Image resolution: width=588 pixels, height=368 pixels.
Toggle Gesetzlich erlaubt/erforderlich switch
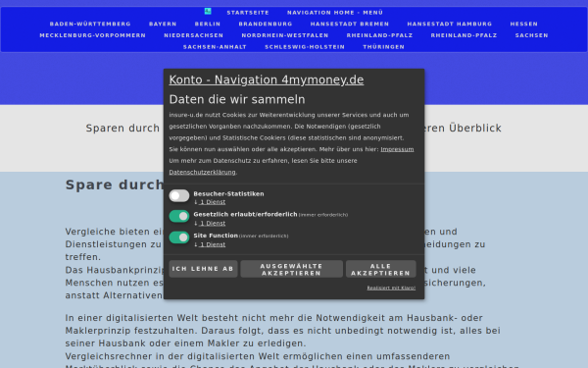179,216
